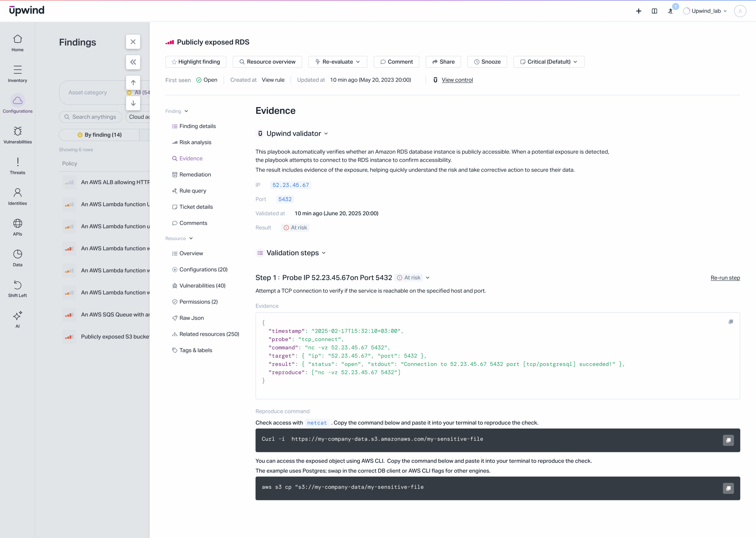Open the Re-evaluate dropdown

pos(337,62)
